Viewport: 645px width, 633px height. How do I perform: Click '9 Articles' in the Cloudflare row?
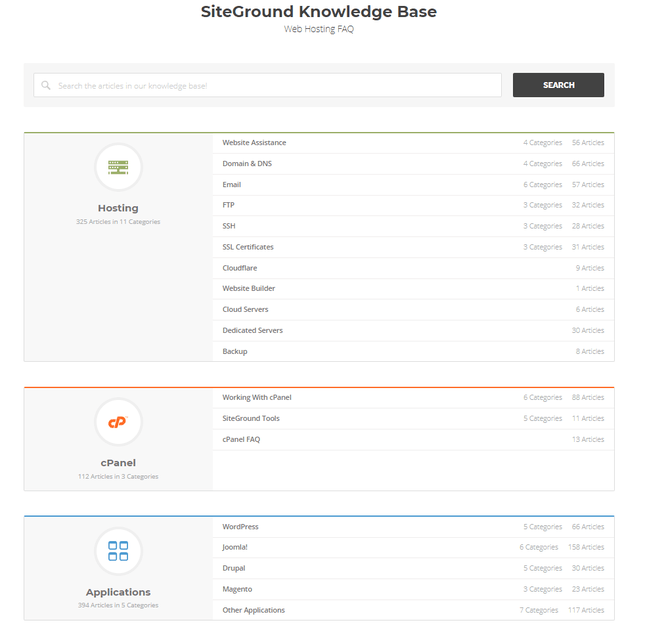pos(590,268)
